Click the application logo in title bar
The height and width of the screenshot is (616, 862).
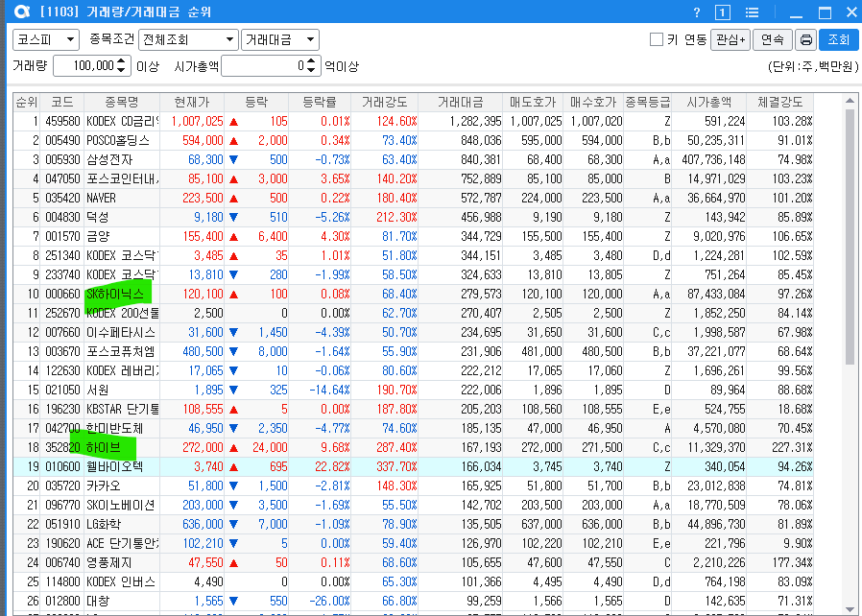click(x=21, y=12)
